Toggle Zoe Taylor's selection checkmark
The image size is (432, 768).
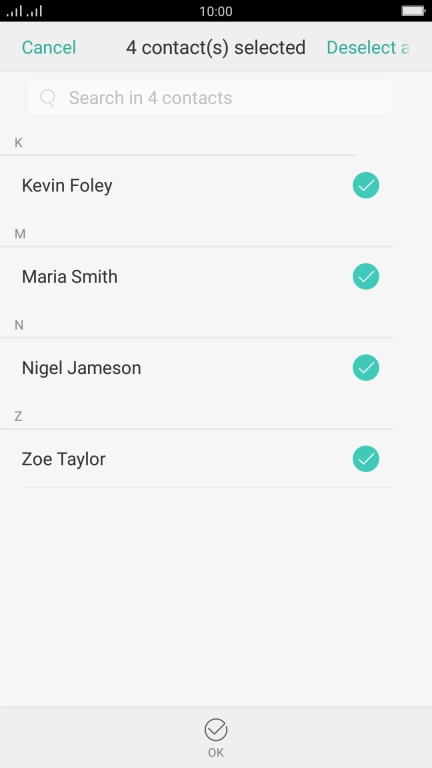366,459
